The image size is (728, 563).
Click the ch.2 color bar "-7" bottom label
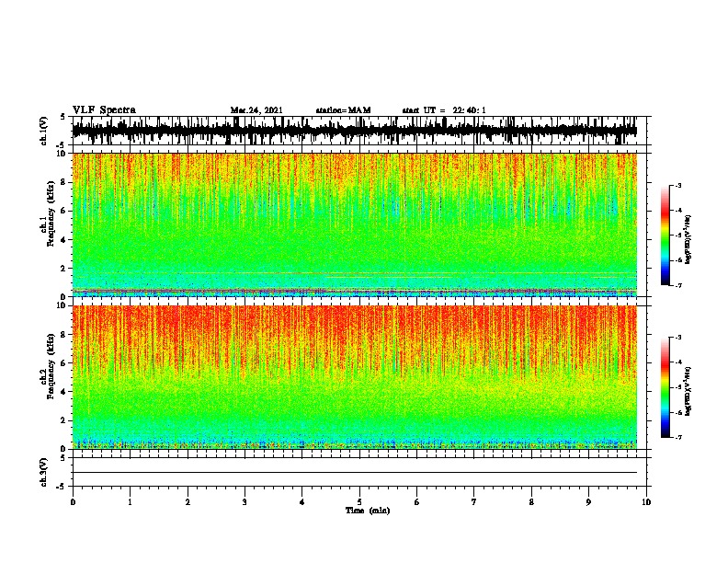pos(677,437)
